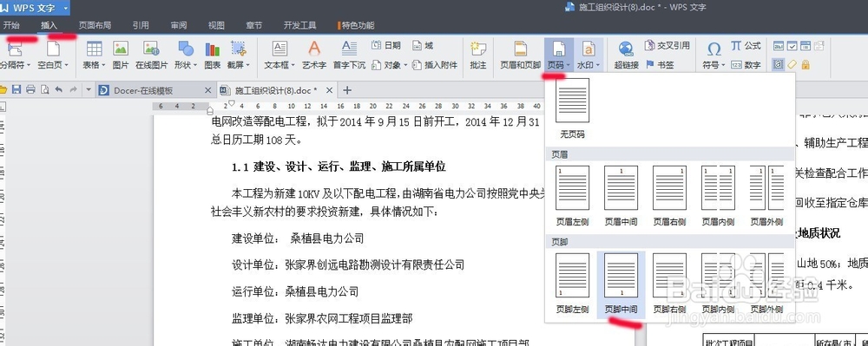Insert a chart with 图表
Viewport: 868px width, 346px height.
pos(213,55)
